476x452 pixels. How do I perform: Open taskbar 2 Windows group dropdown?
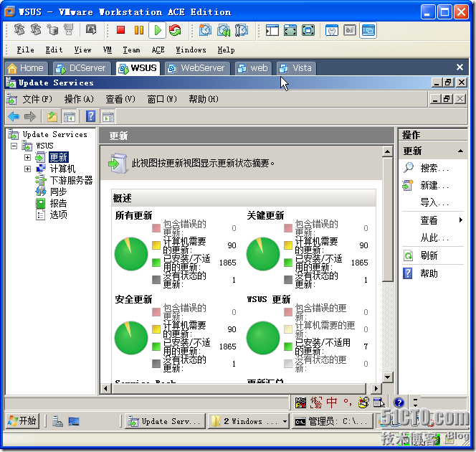(x=285, y=421)
